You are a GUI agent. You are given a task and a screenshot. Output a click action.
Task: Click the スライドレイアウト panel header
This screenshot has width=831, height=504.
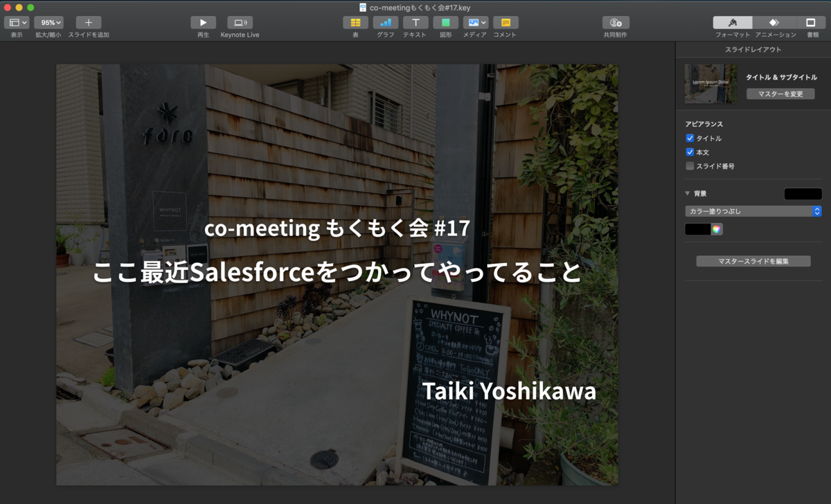[x=753, y=50]
